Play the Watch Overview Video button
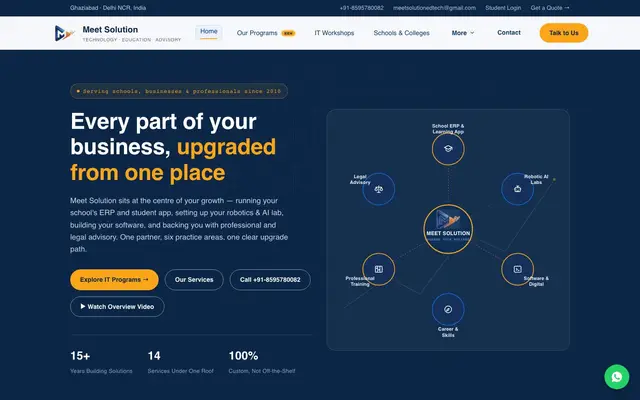Image resolution: width=640 pixels, height=400 pixels. pos(117,307)
